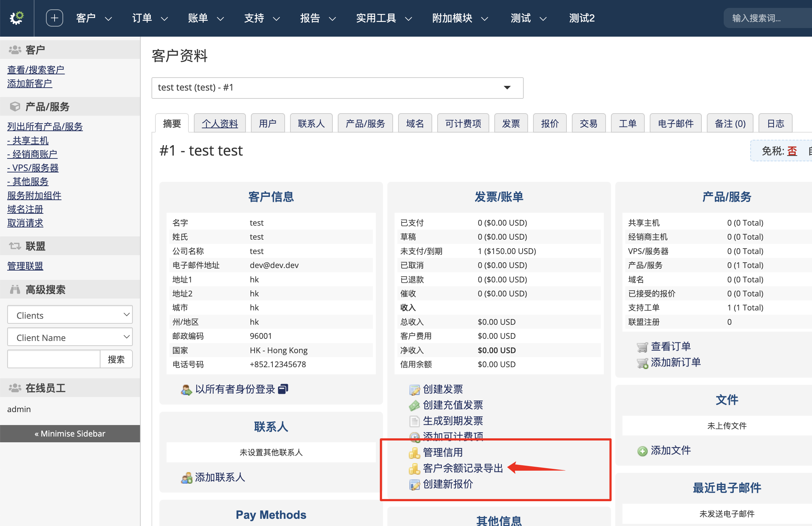Switch to the 发票 tab
This screenshot has width=812, height=526.
pyautogui.click(x=510, y=124)
